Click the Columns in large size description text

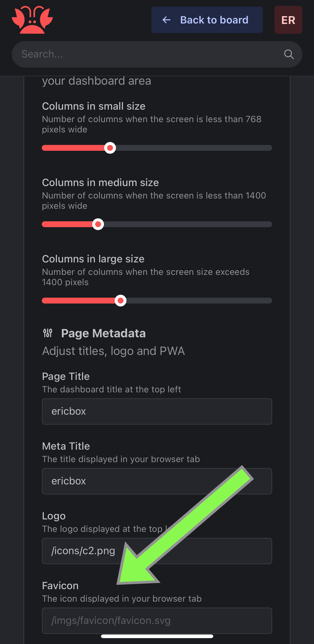(x=146, y=277)
